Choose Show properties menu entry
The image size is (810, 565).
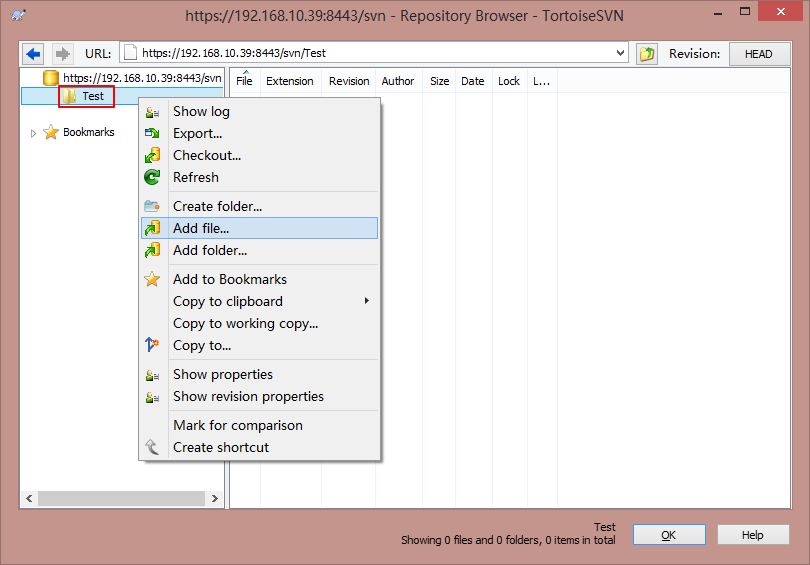click(259, 374)
